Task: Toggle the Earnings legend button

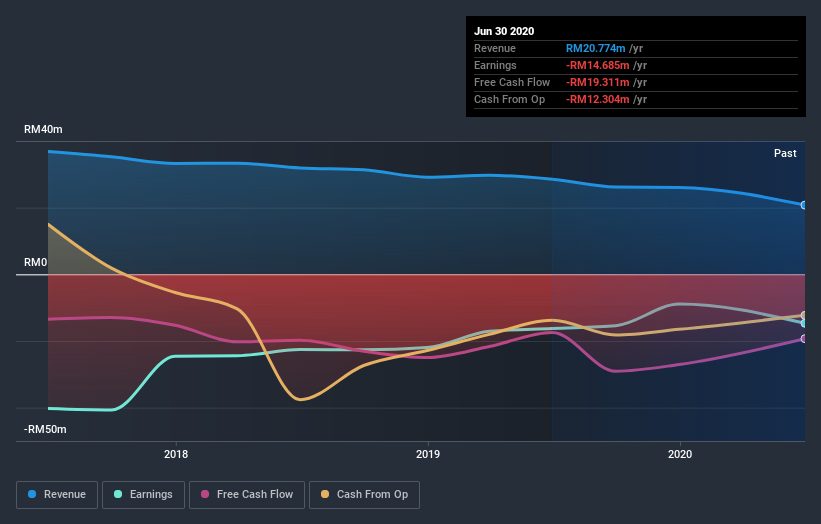Action: click(x=143, y=495)
